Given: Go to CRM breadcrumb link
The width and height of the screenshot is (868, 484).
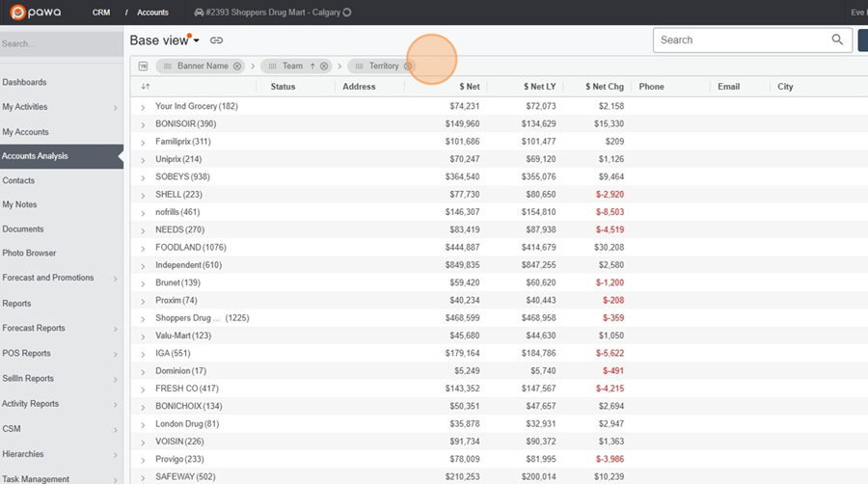Looking at the screenshot, I should click(x=101, y=13).
